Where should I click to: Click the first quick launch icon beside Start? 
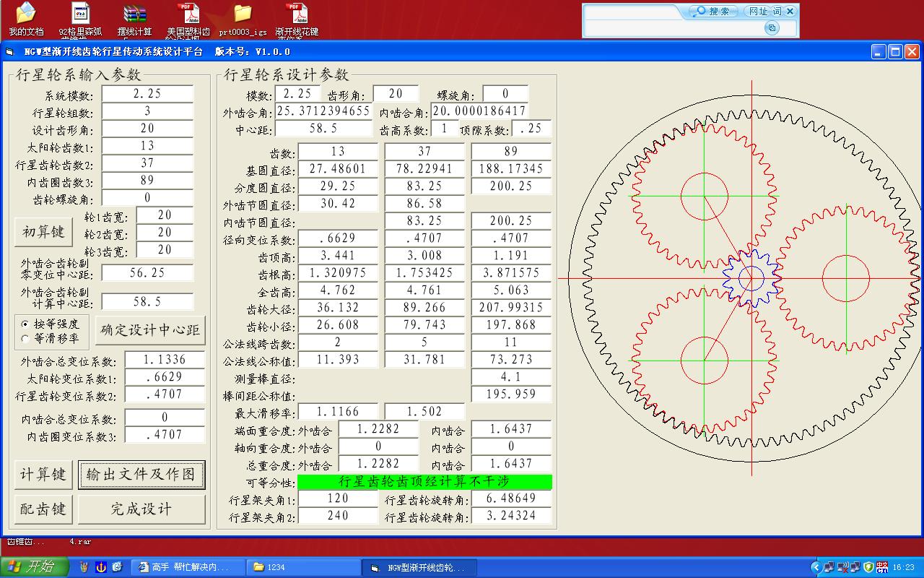click(x=85, y=567)
